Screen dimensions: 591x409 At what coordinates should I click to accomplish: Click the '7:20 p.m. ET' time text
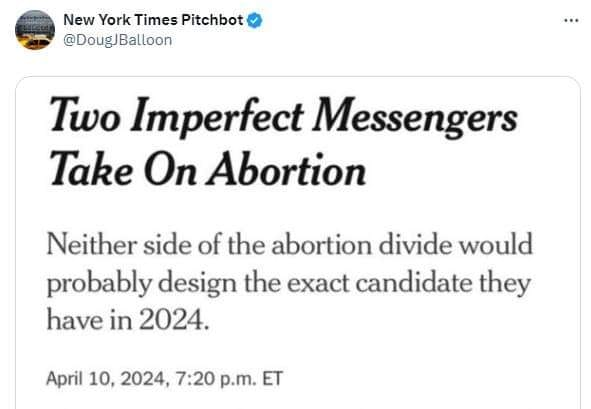[229, 379]
